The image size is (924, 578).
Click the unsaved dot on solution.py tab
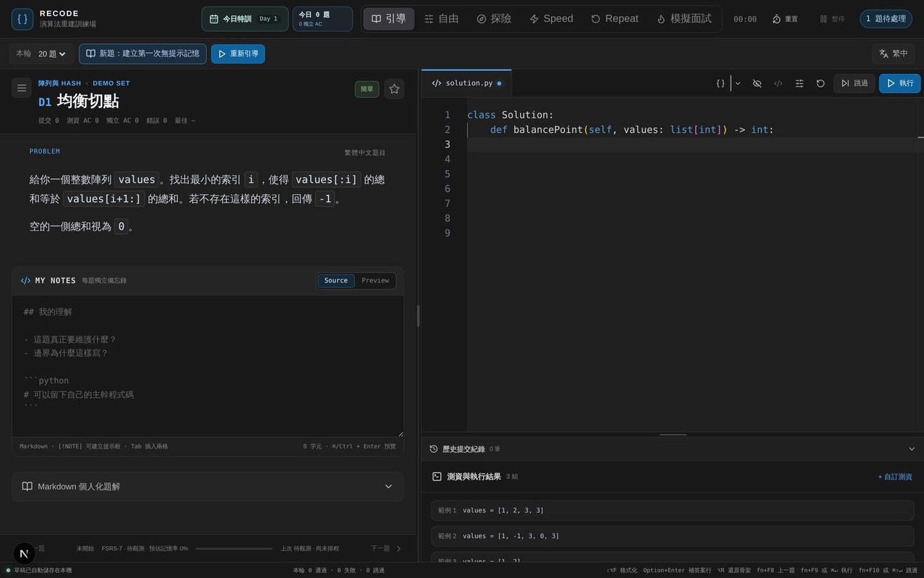coord(499,83)
